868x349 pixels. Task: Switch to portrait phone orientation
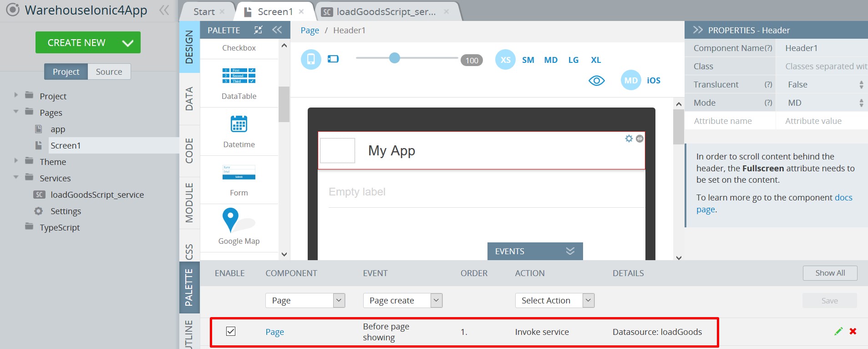click(x=311, y=59)
